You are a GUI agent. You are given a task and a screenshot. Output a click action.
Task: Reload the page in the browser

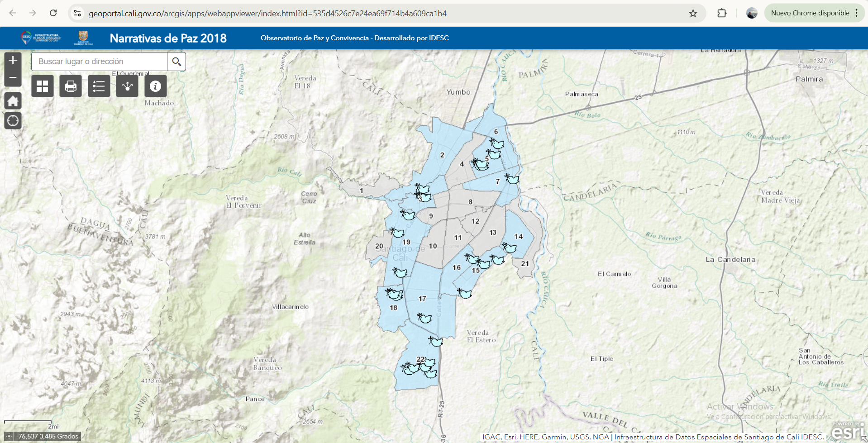(x=53, y=13)
